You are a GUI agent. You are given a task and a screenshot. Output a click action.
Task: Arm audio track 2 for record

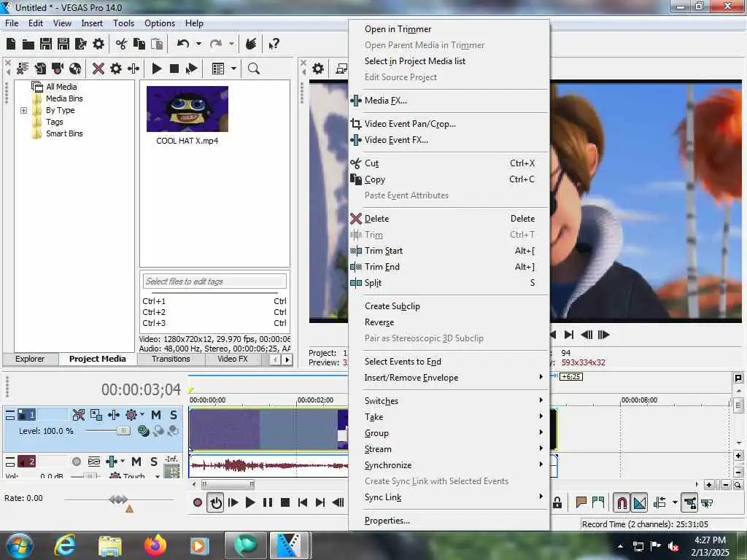76,462
